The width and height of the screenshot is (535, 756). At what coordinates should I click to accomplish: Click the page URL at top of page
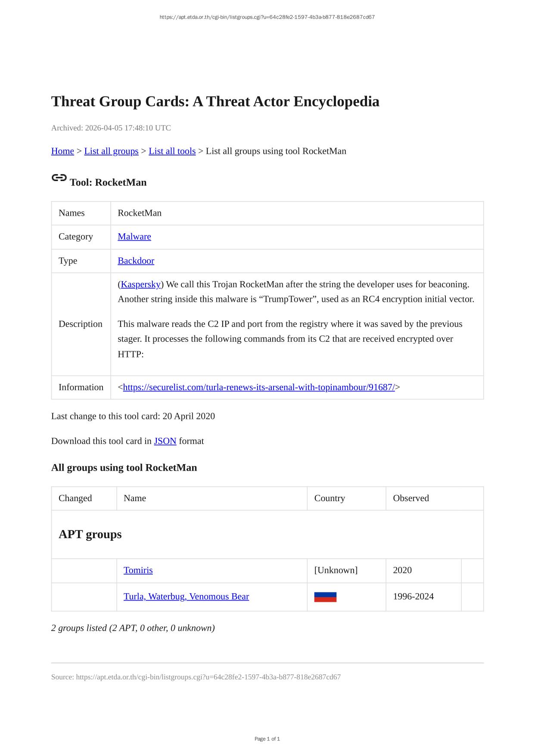[267, 17]
